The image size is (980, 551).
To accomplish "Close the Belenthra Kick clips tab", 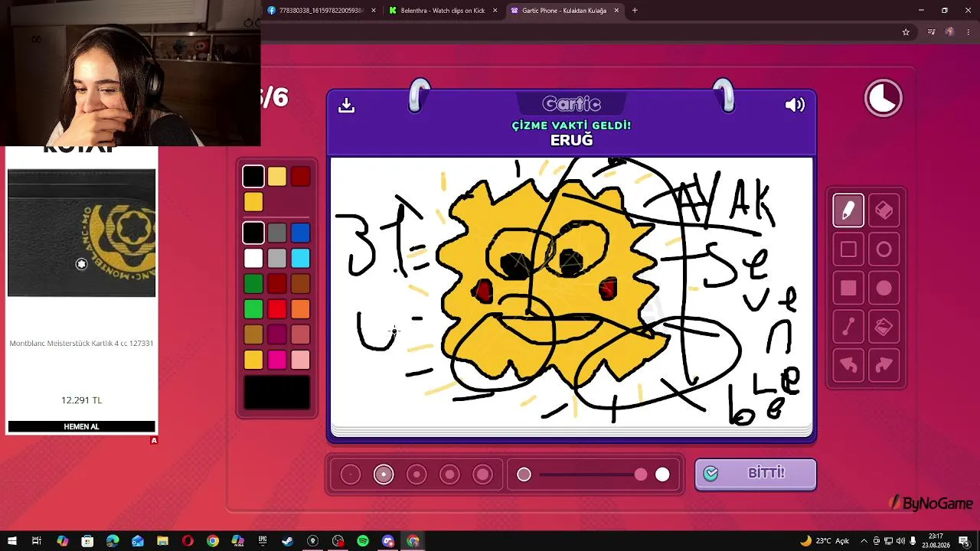I will 495,11.
